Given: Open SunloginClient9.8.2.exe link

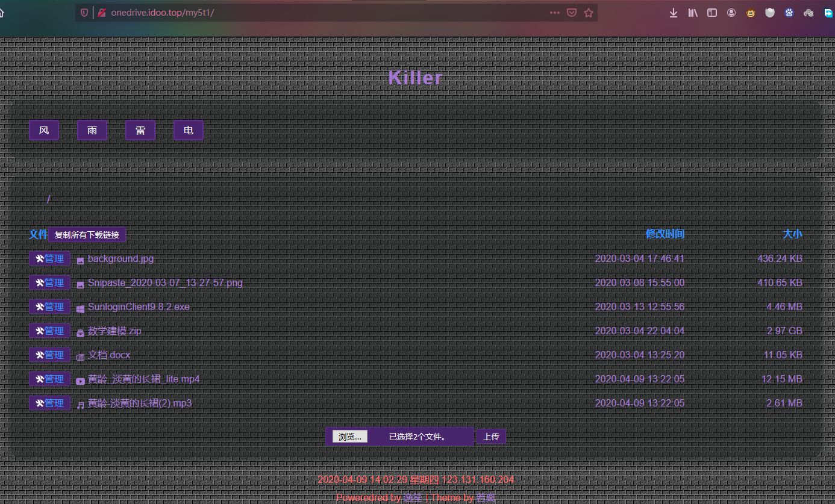Looking at the screenshot, I should tap(139, 307).
